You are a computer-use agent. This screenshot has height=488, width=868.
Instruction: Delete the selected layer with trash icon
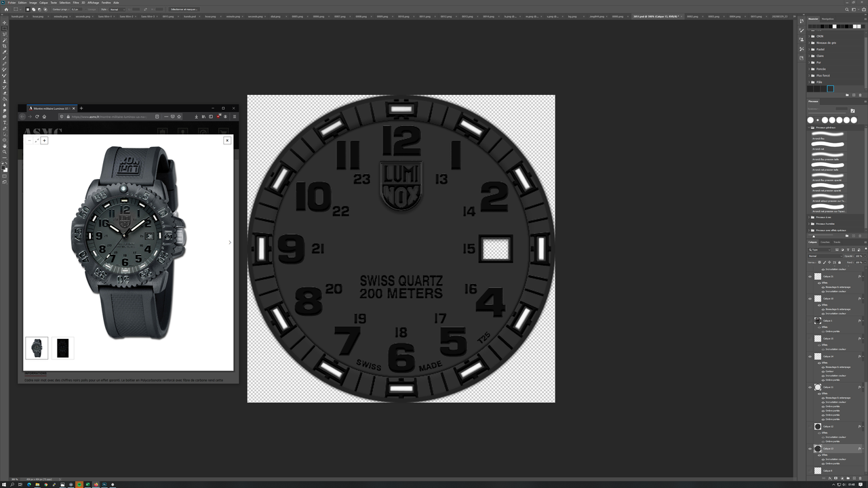pos(861,477)
